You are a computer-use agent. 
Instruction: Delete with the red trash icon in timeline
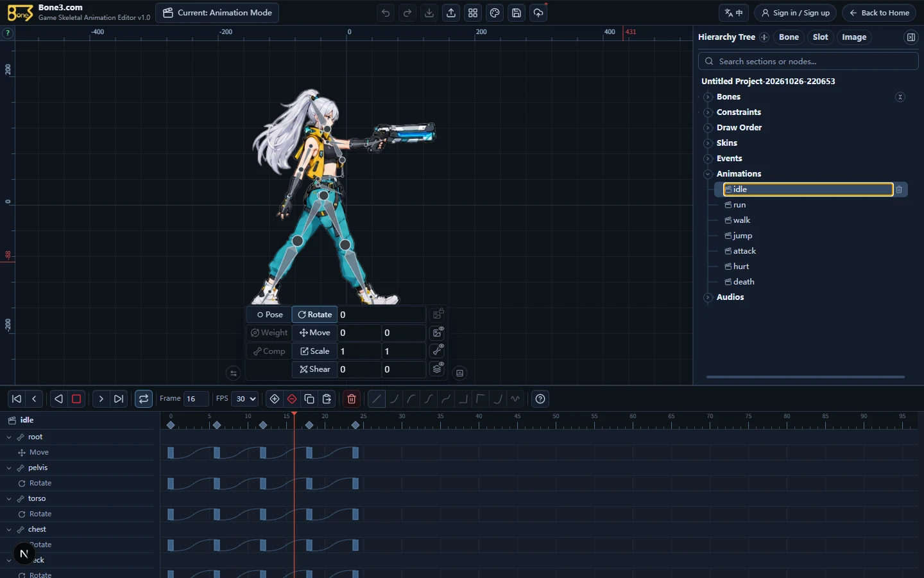click(x=352, y=399)
